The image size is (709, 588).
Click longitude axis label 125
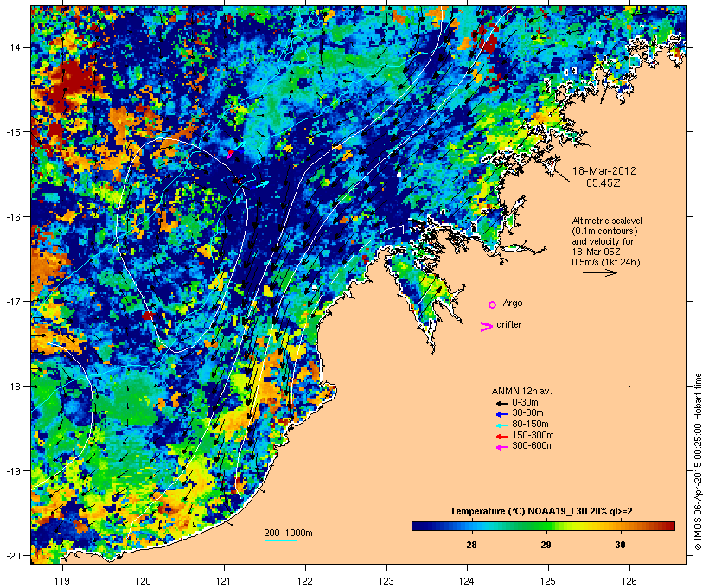(x=548, y=581)
